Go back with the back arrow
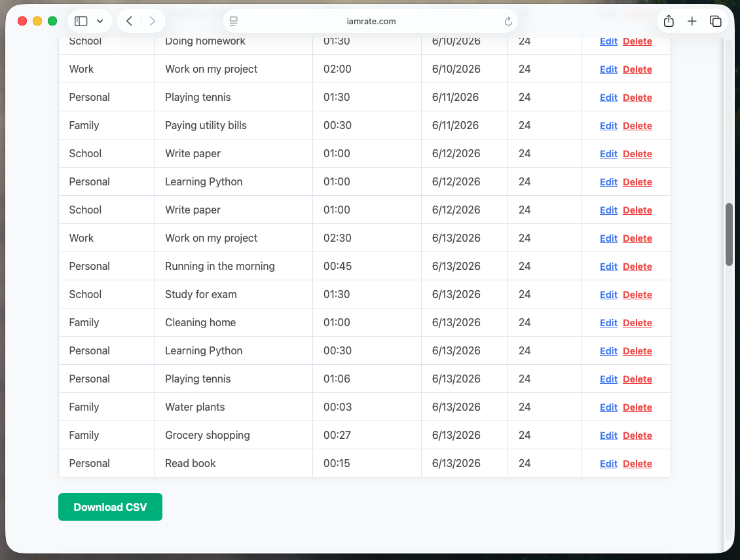 129,21
